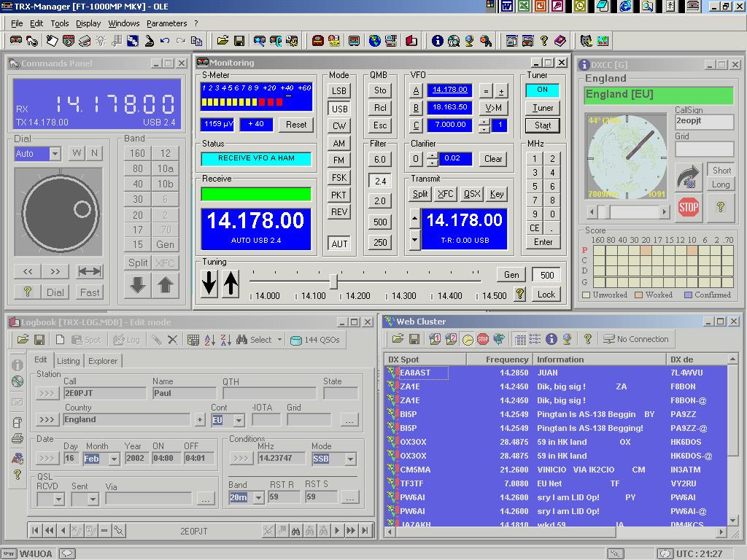Click the Lock button in Tuning
The height and width of the screenshot is (560, 747).
(546, 295)
